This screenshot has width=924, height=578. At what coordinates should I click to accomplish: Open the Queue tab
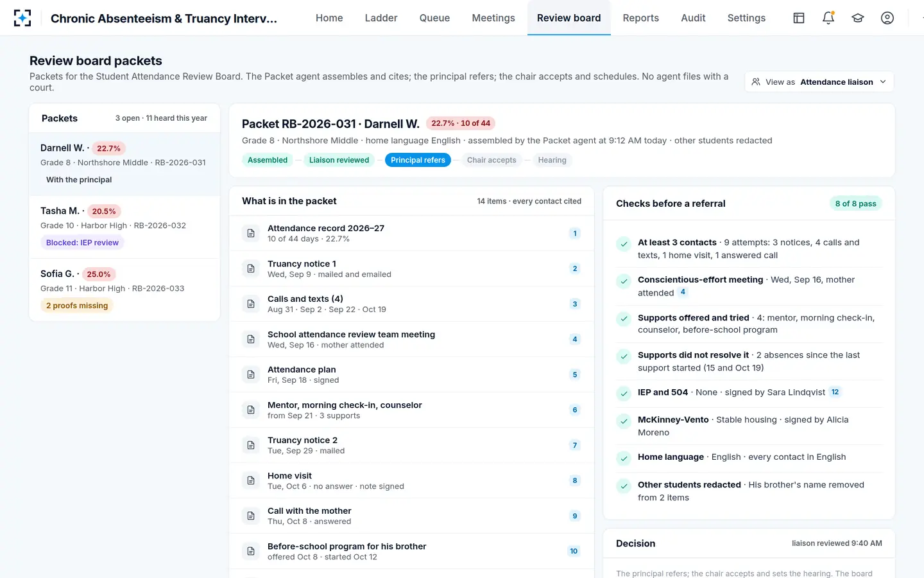pos(434,18)
